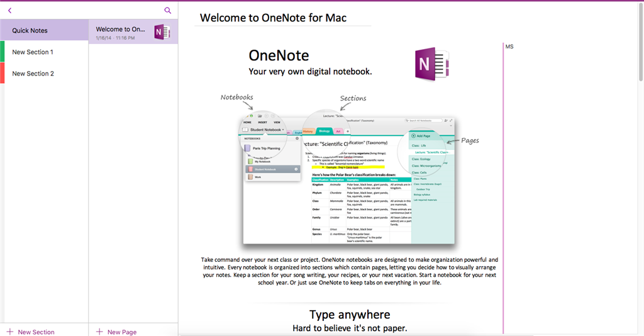Screen dimensions: 644x336
Task: Click the vertical scrollbar on the right edge
Action: pyautogui.click(x=641, y=41)
